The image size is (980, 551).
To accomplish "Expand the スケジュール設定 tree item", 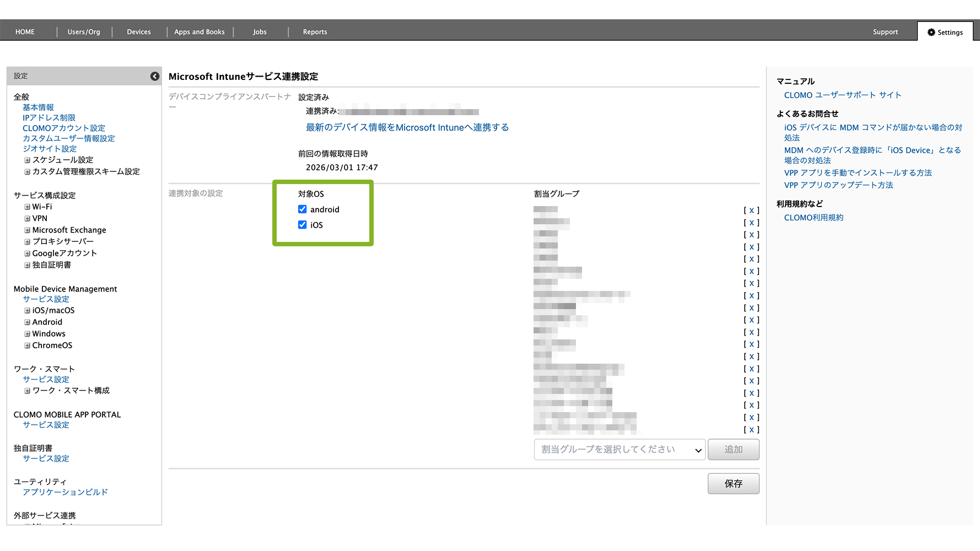I will [27, 160].
